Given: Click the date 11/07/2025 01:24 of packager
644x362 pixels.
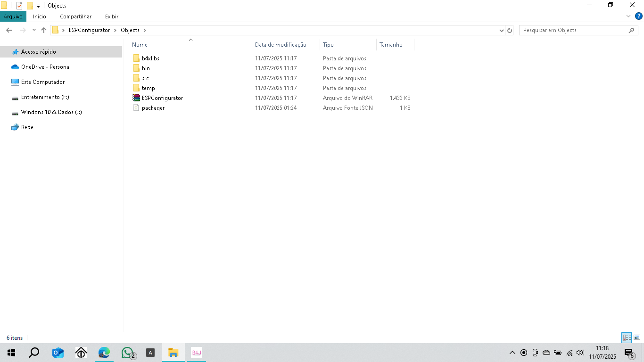Looking at the screenshot, I should coord(276,108).
